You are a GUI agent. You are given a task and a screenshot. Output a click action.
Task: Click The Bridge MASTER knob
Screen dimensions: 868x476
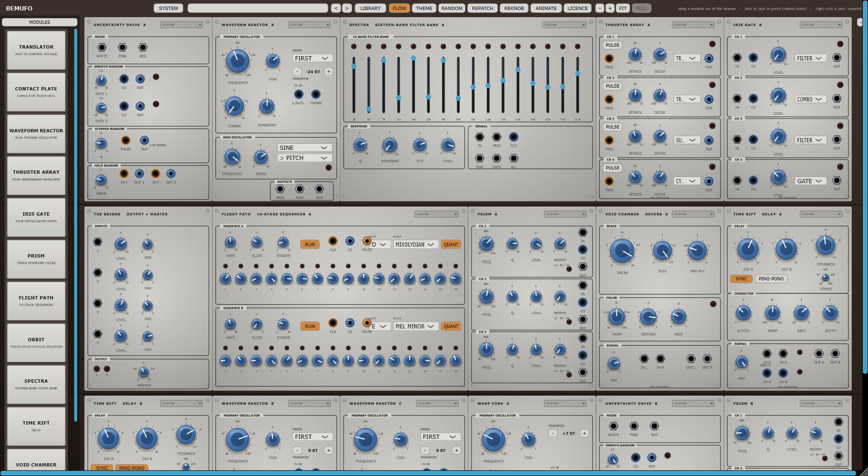(x=144, y=373)
